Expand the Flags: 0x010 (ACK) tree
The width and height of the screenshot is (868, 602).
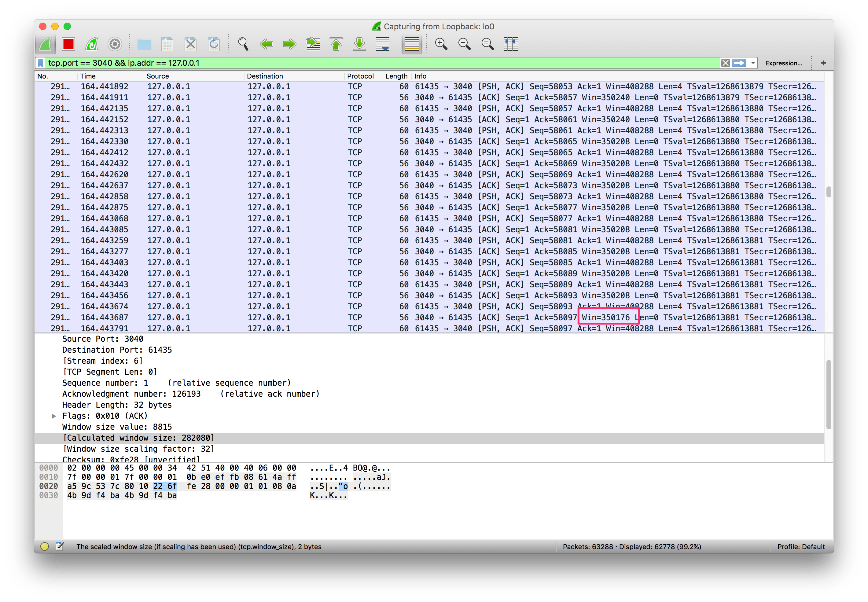[54, 416]
